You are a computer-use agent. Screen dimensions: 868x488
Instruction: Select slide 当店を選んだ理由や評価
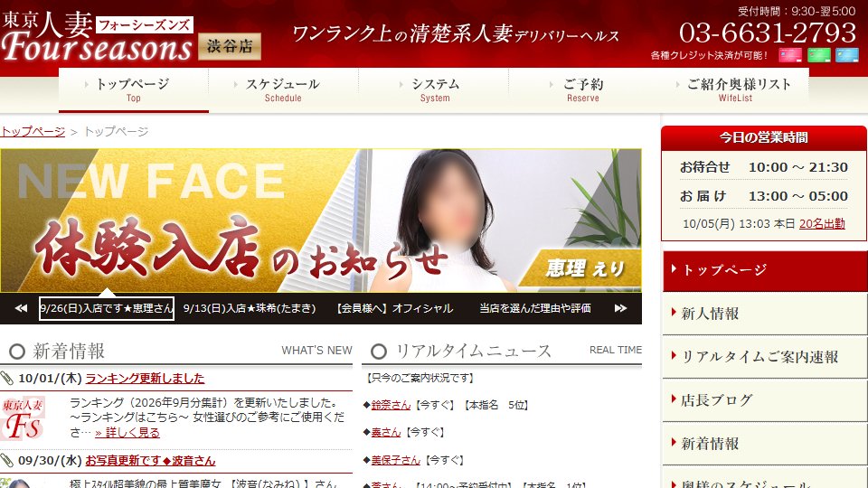(534, 308)
